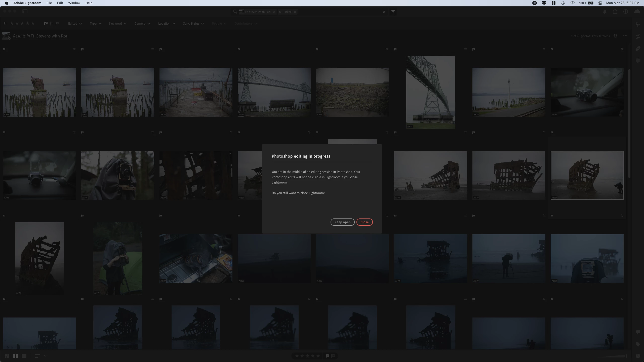Adjust the thumbnail size slider
The image size is (644, 362).
626,356
